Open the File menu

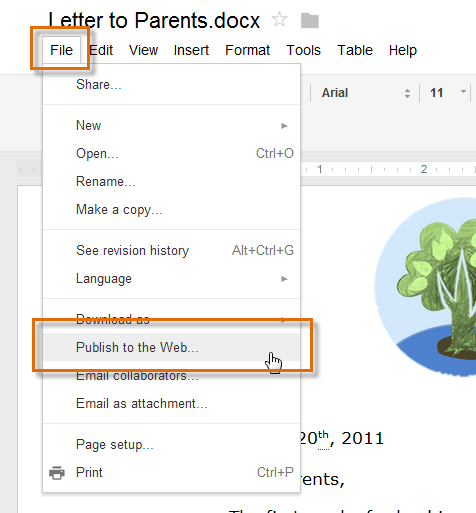coord(61,50)
